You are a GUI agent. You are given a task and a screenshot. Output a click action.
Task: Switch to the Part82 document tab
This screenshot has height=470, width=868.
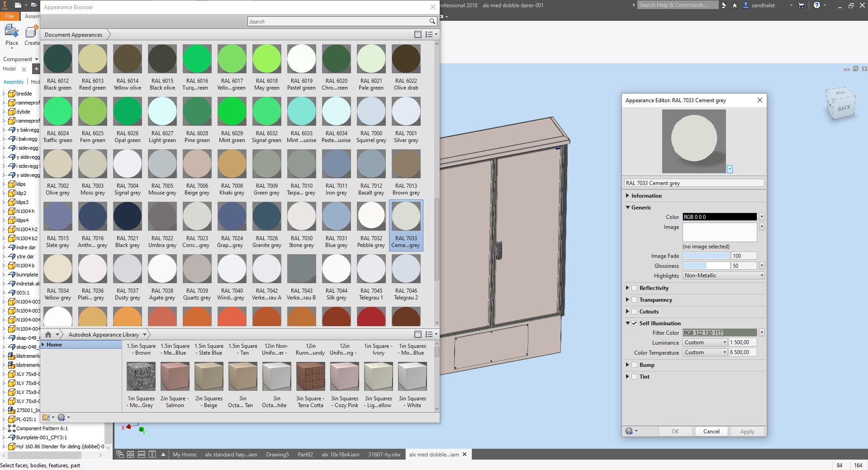pyautogui.click(x=305, y=455)
